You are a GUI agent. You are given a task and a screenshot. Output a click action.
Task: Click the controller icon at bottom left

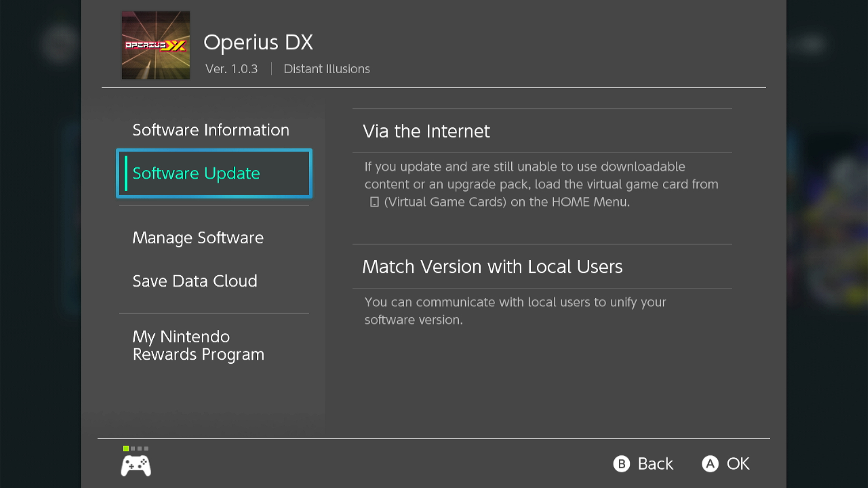click(136, 466)
